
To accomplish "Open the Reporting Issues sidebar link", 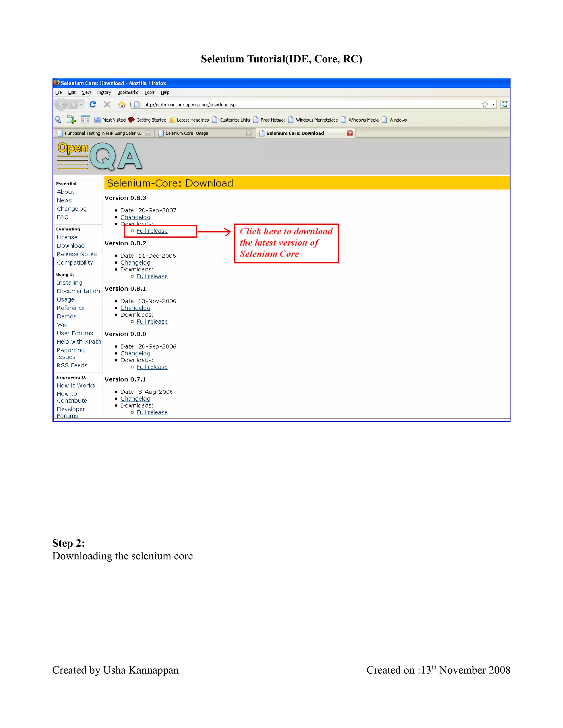I will (x=70, y=353).
